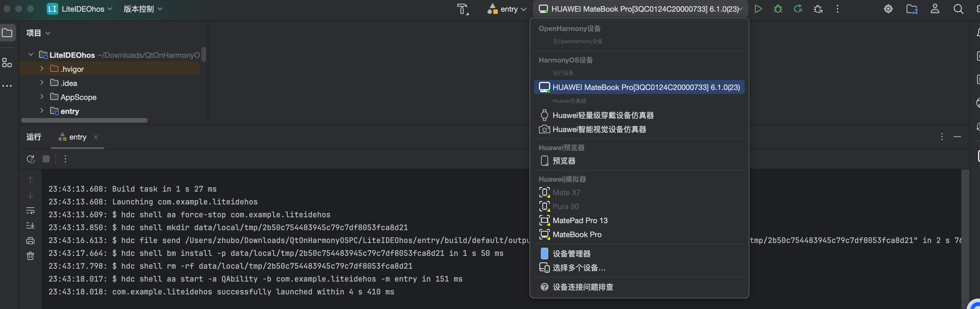Select MatePad Pro 13 emulator
Viewport: 980px width, 309px height.
click(x=639, y=221)
